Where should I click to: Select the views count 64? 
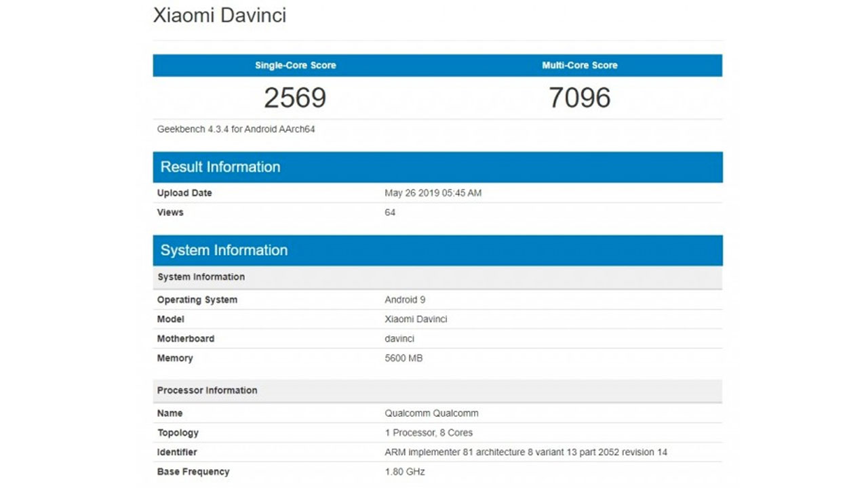pos(390,212)
